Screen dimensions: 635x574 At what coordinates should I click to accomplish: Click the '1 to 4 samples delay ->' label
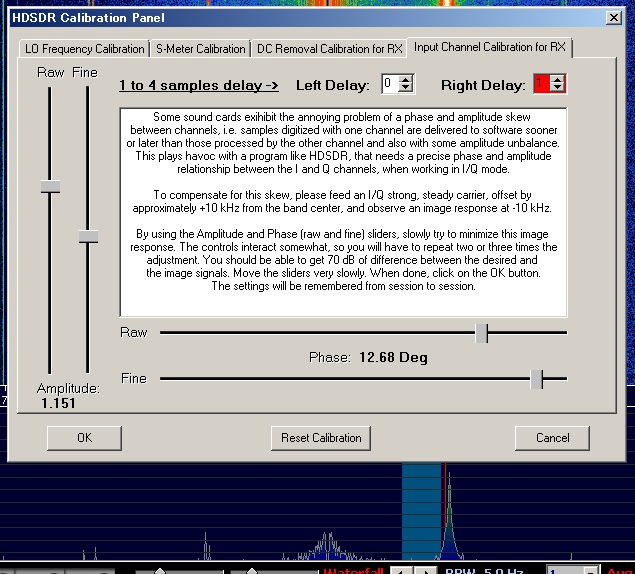(199, 85)
